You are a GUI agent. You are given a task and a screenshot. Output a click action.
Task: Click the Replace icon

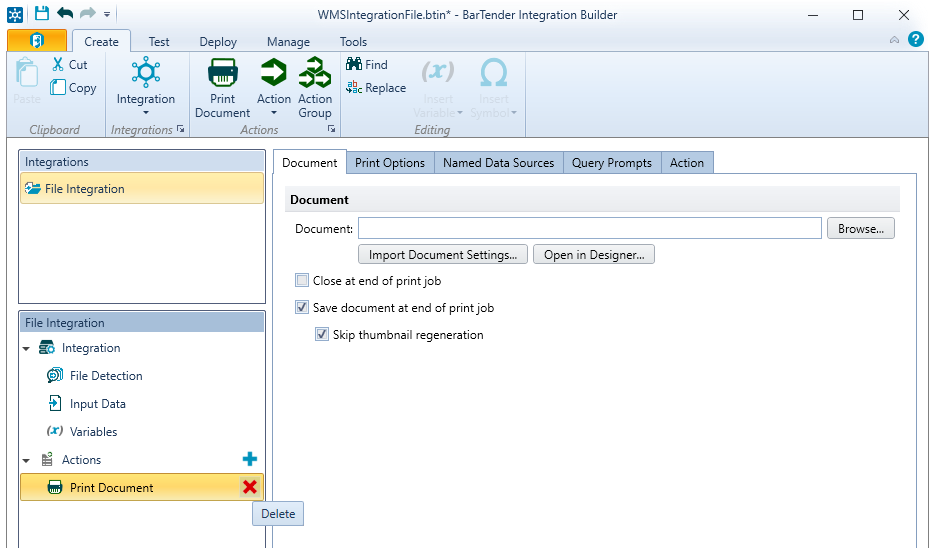click(x=354, y=87)
